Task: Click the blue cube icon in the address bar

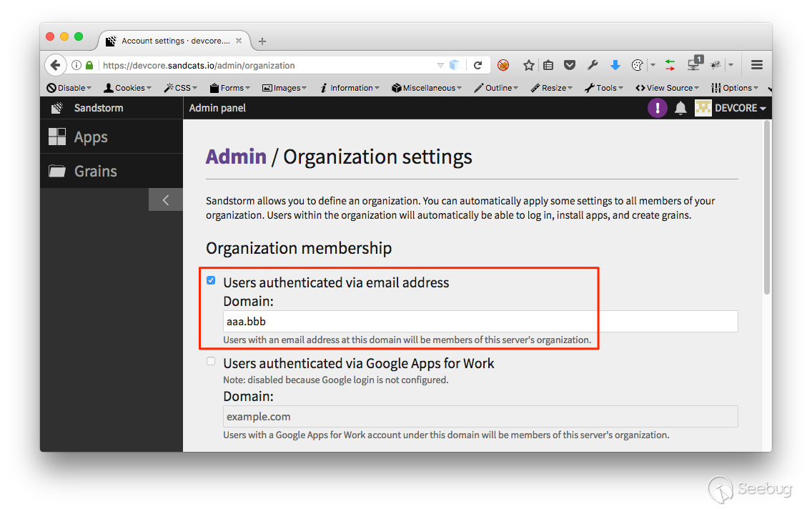Action: (x=454, y=65)
